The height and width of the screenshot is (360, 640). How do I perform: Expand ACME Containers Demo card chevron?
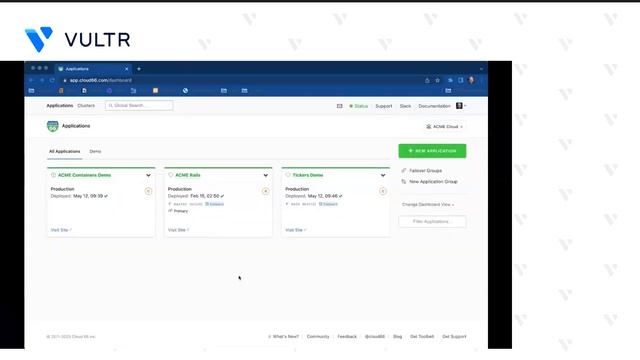tap(148, 176)
